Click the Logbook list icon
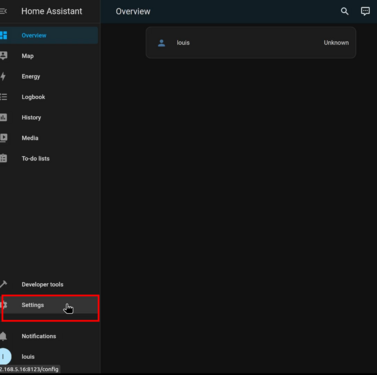The image size is (377, 375). pos(3,97)
